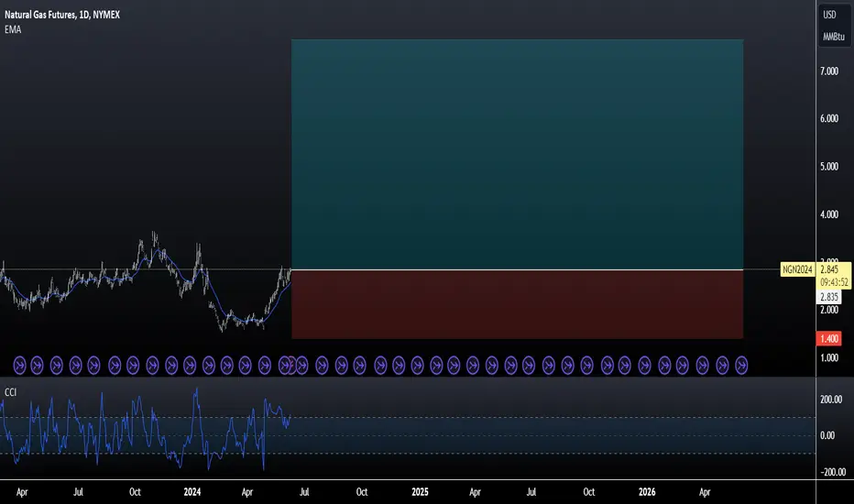Select the green profit target zone
The image size is (854, 504).
pos(518,154)
